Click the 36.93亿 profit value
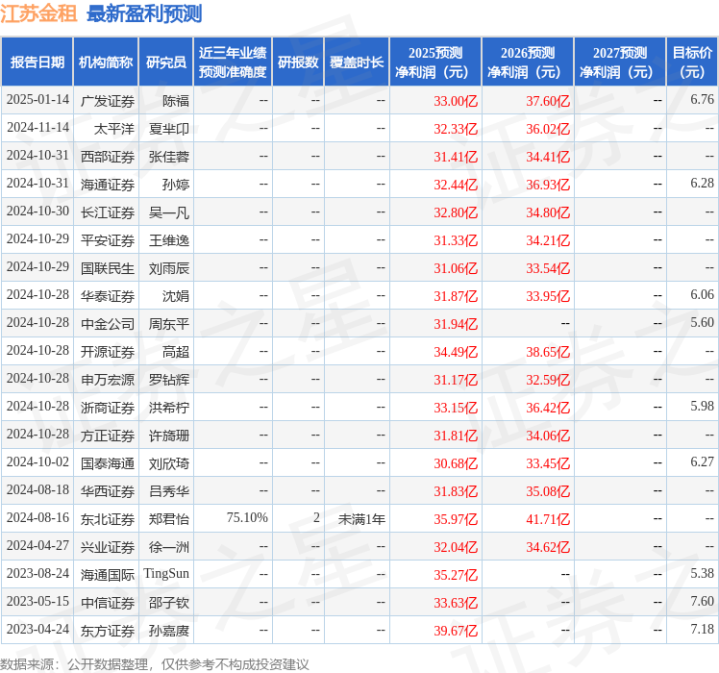Viewport: 719px width, 673px height. pyautogui.click(x=548, y=185)
